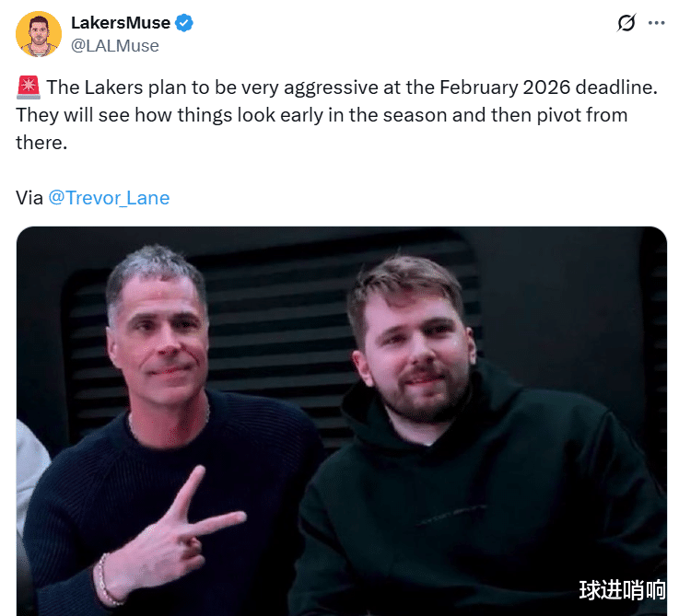Open the embedded media image
This screenshot has height=616, width=679.
click(342, 421)
